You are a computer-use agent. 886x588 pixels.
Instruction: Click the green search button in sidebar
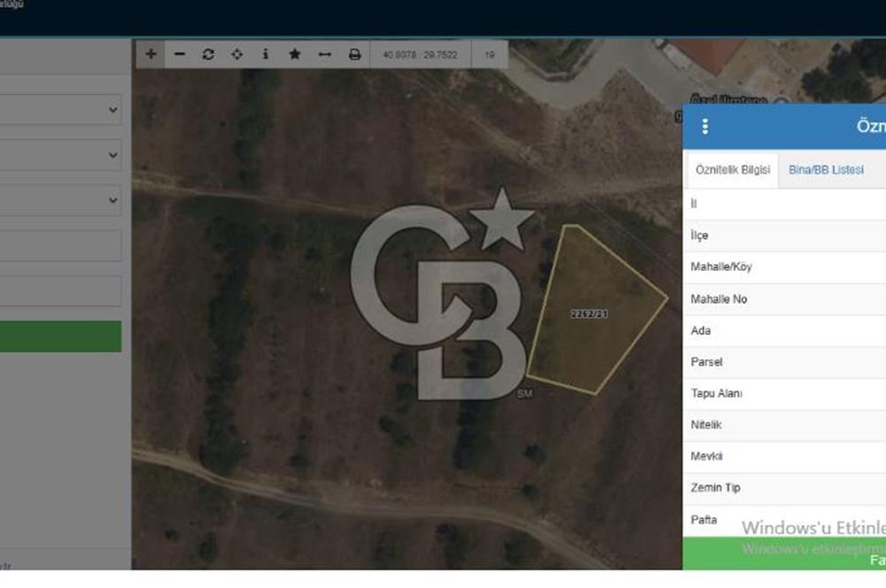(60, 337)
